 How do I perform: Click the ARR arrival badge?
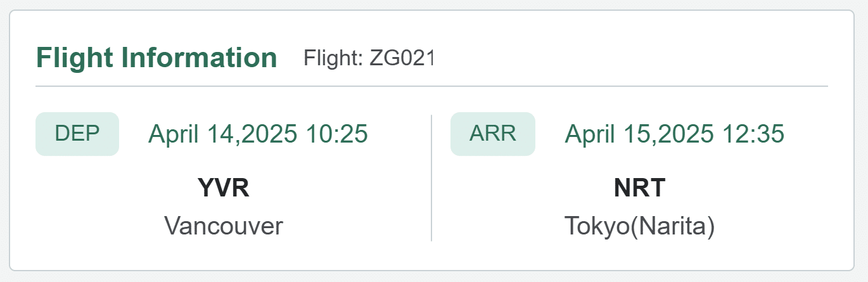(x=493, y=134)
